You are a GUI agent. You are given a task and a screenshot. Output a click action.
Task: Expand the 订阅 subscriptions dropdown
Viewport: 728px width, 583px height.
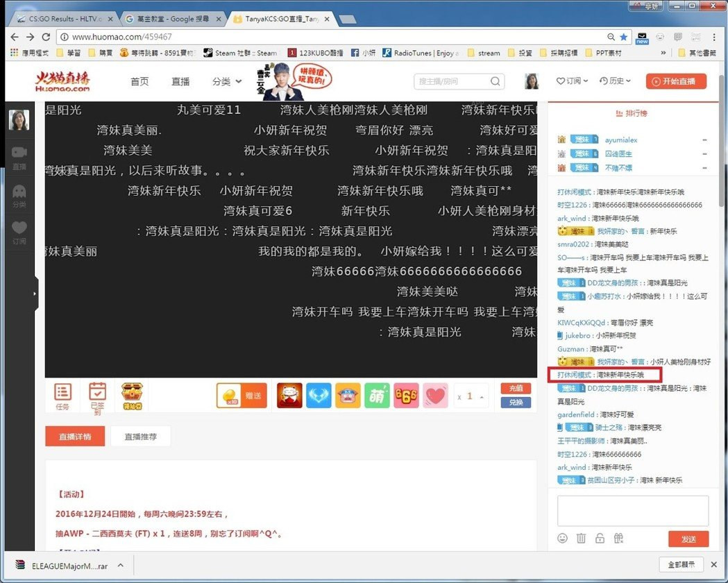click(x=573, y=81)
